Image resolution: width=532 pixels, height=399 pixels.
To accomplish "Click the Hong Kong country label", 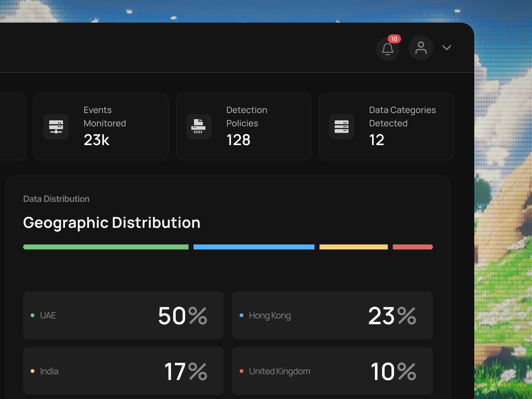I will click(x=270, y=316).
